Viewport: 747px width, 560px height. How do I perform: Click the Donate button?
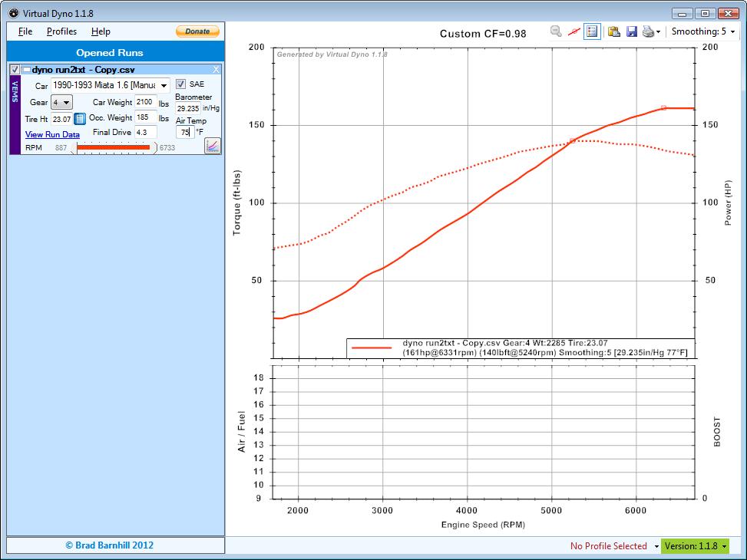click(197, 31)
